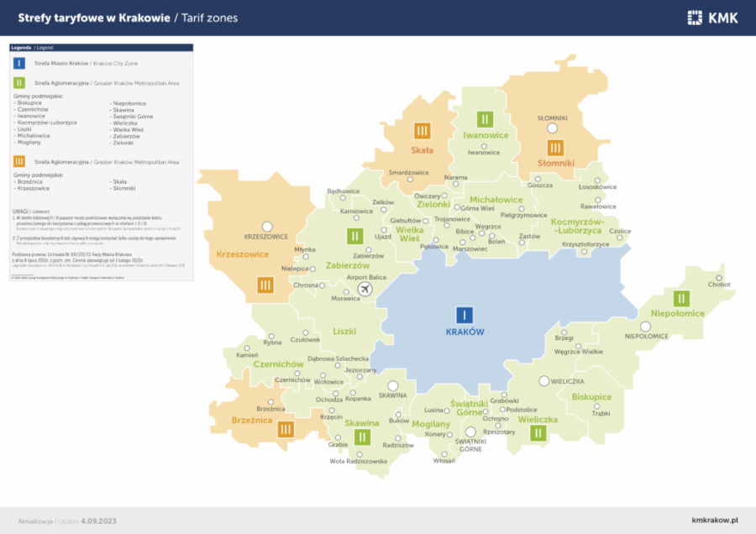This screenshot has height=534, width=756.
Task: Click the blue zone I icon in Kraków
Action: 464,315
